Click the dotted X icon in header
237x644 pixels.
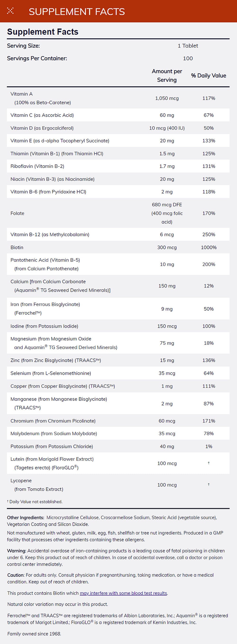(x=10, y=11)
